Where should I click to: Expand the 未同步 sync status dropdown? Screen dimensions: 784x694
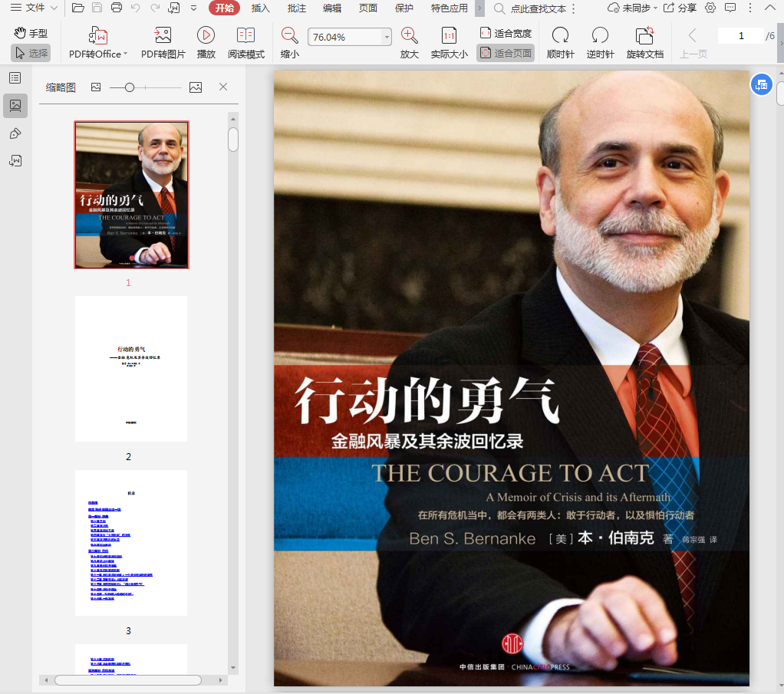(629, 8)
